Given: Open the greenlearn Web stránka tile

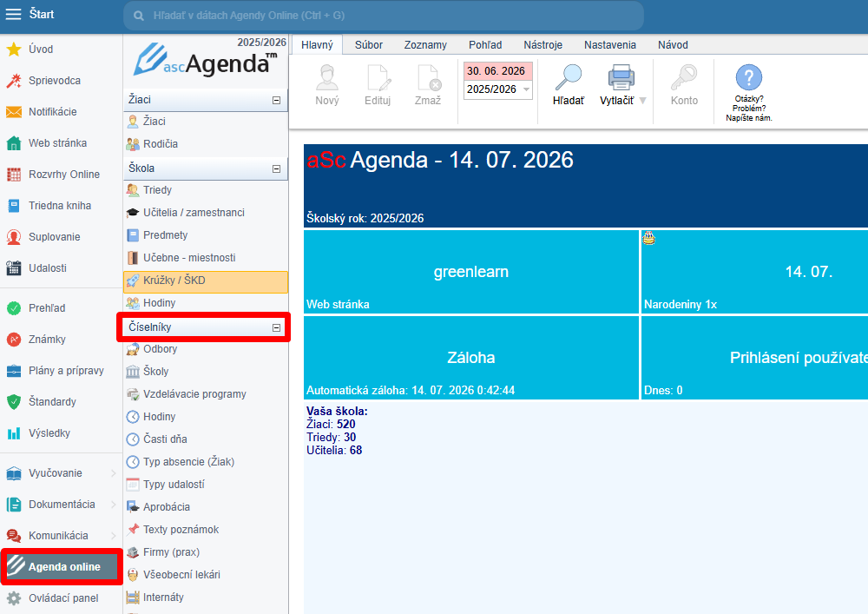Looking at the screenshot, I should click(471, 272).
